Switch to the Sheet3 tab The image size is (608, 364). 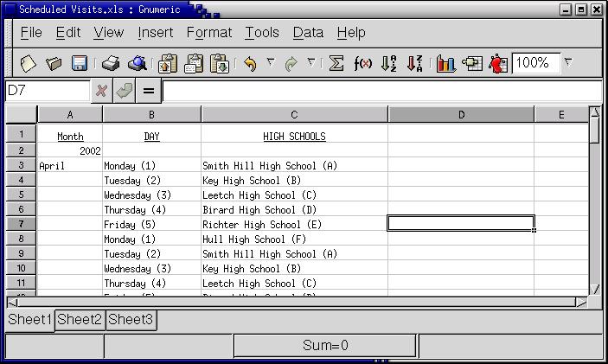point(131,320)
